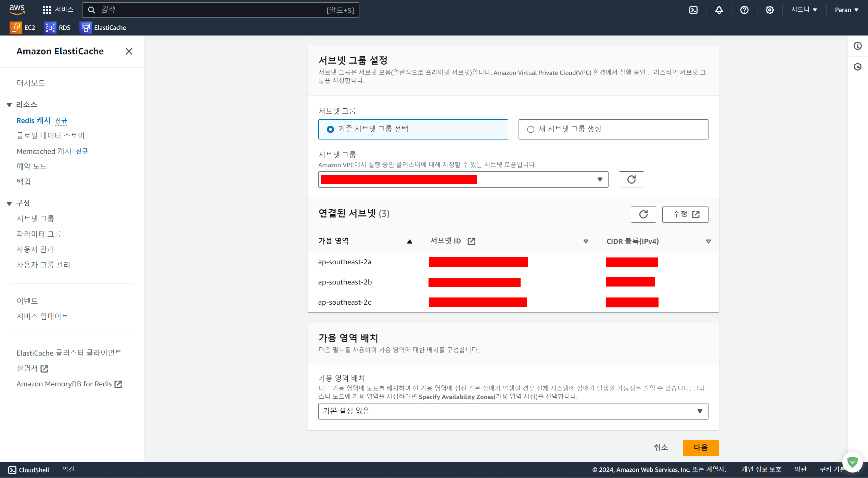Open 서브넷 그룹 in the sidebar
The width and height of the screenshot is (868, 478).
tap(35, 219)
